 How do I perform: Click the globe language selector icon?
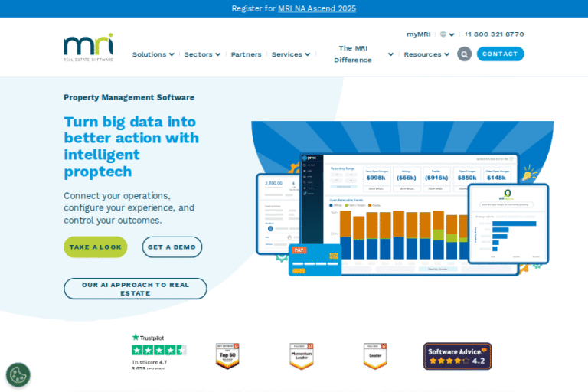pos(443,34)
